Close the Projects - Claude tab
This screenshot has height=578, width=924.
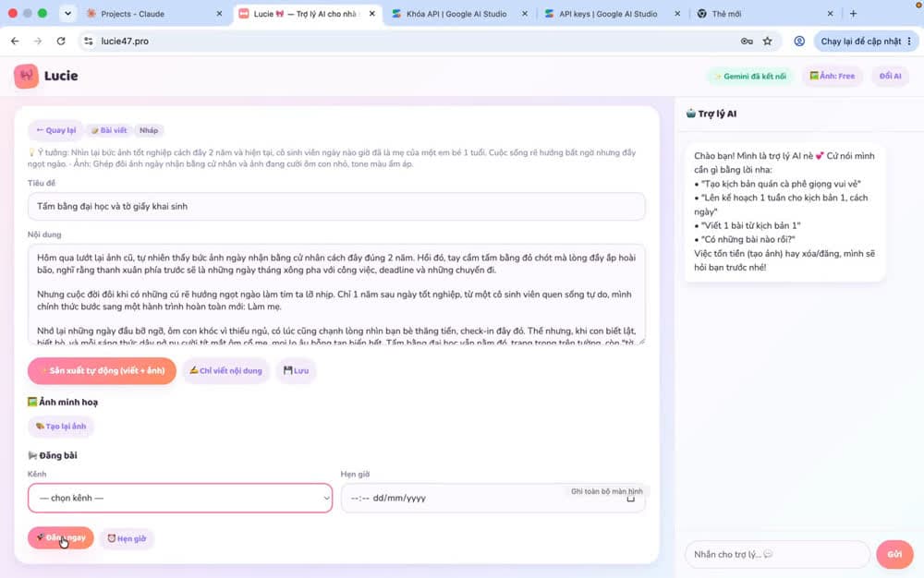219,14
